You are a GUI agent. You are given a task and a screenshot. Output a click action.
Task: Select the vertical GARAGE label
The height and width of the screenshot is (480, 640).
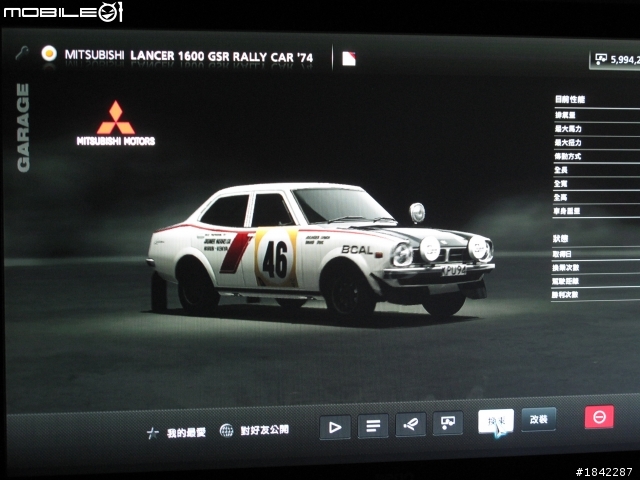(23, 128)
